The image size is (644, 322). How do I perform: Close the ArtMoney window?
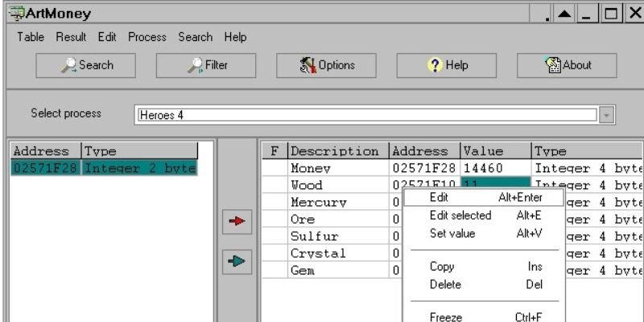point(635,14)
